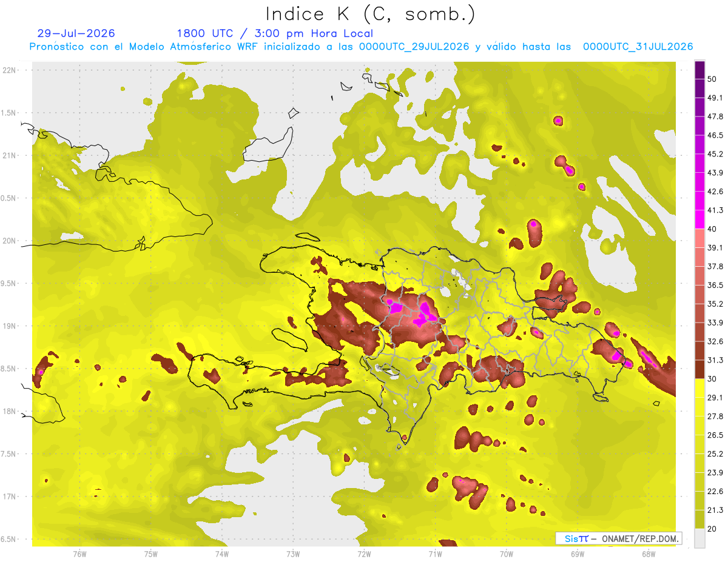The height and width of the screenshot is (562, 728).
Task: Pick the gray swatch below the 20 label
Action: (699, 538)
